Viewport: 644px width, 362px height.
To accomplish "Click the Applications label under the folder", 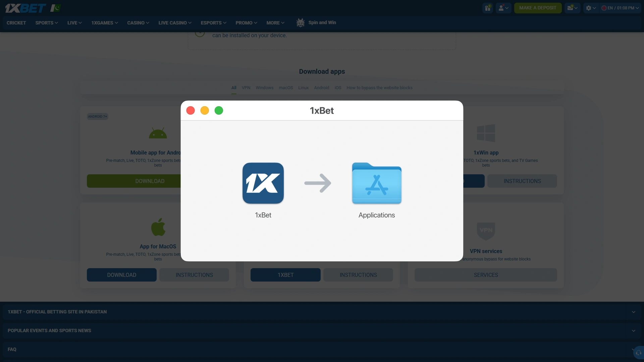I will (377, 215).
